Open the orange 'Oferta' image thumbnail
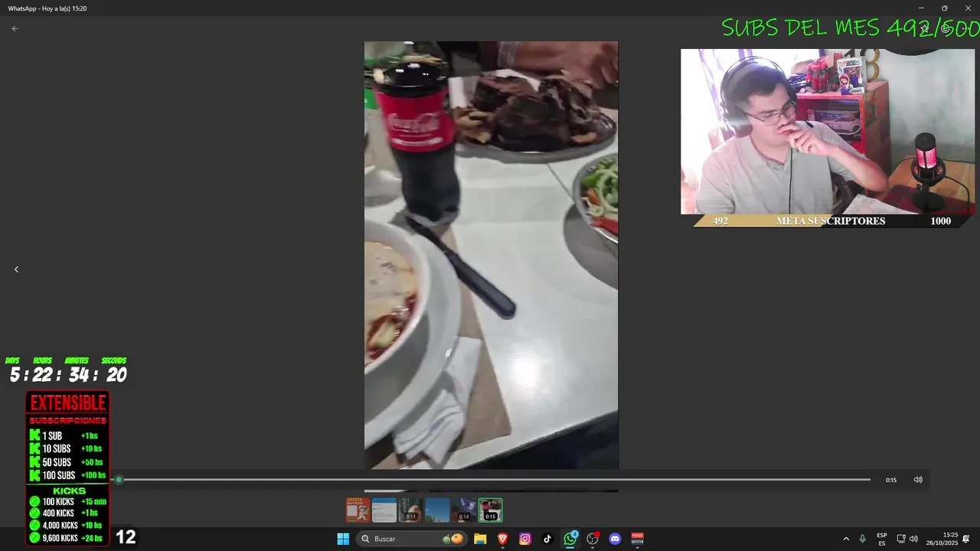The width and height of the screenshot is (980, 551). pyautogui.click(x=358, y=510)
